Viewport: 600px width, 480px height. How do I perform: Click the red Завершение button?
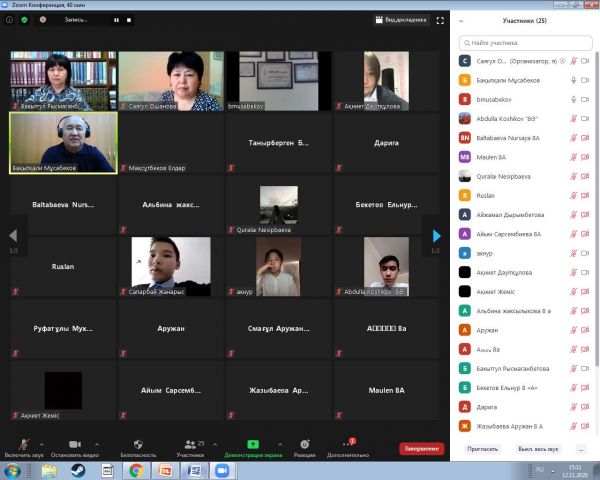coord(421,448)
